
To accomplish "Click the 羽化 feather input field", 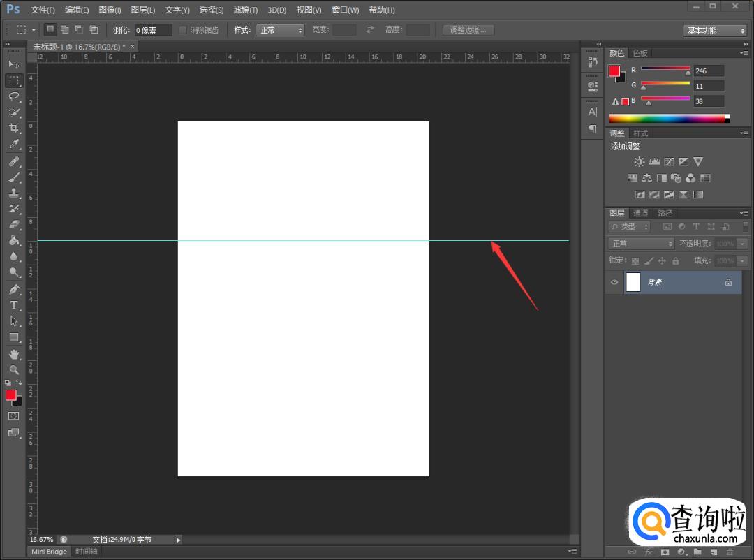I will tap(153, 30).
